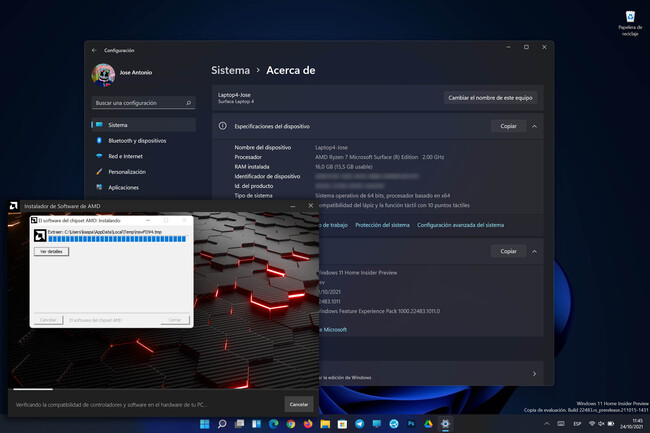Open Personalización section

(143, 172)
